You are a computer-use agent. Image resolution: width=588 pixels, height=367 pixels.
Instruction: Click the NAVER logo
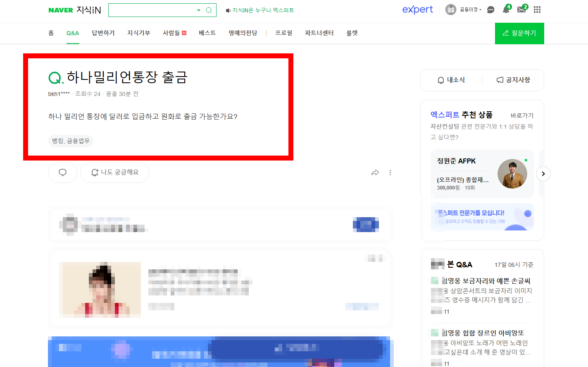[61, 10]
